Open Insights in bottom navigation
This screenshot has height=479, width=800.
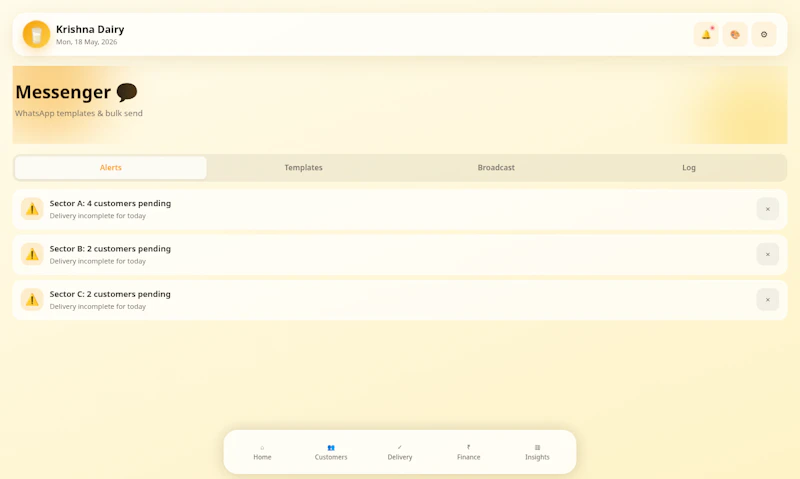click(537, 452)
